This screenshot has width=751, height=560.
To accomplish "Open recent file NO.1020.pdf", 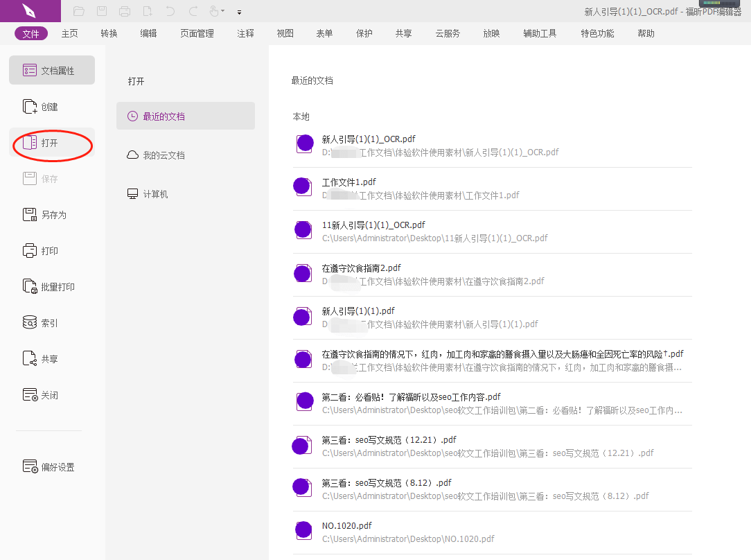I will coord(347,526).
